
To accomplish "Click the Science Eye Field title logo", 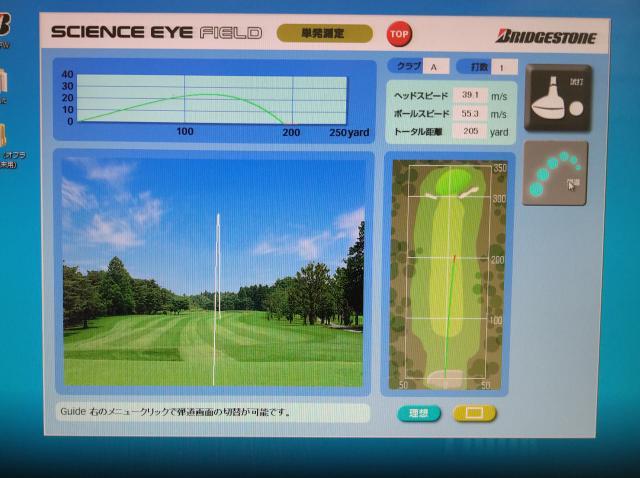I will (156, 32).
